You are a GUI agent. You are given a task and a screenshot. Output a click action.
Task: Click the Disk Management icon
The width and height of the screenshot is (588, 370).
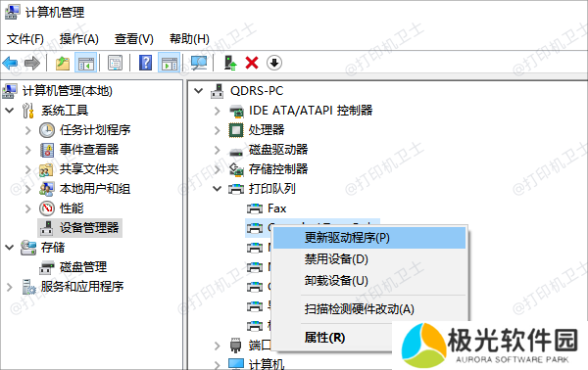47,267
